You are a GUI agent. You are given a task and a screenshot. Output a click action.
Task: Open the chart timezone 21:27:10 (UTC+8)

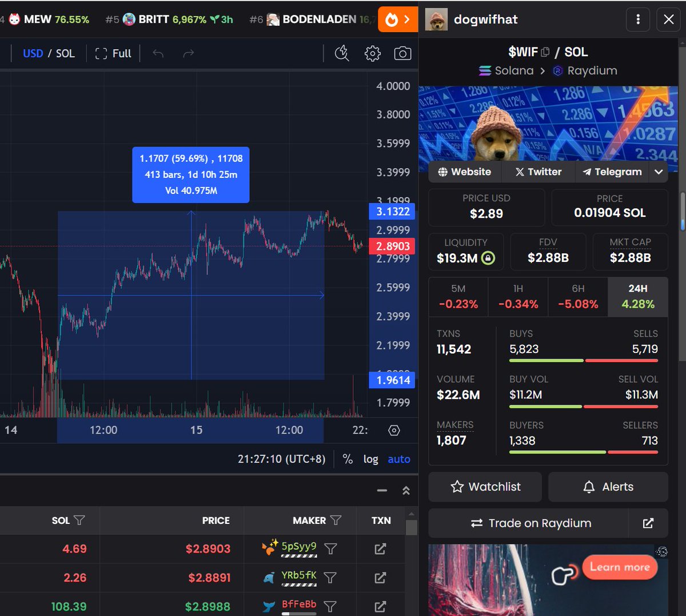(281, 459)
